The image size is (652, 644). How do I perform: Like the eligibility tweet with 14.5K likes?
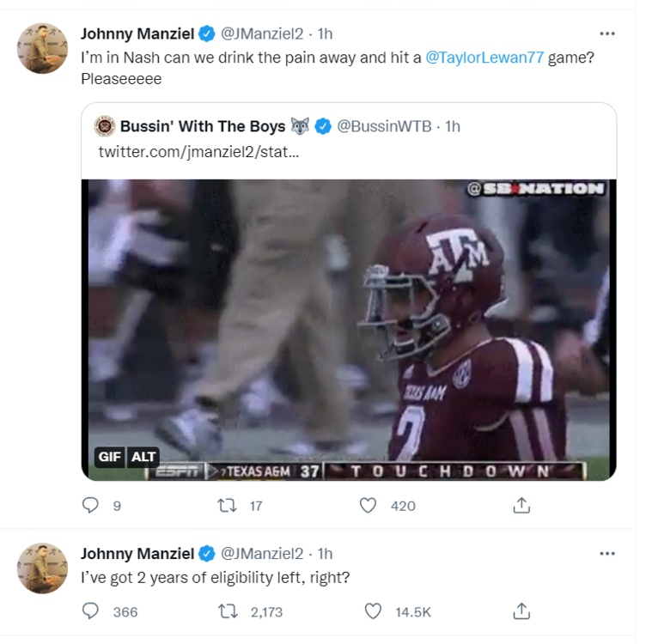click(x=373, y=611)
